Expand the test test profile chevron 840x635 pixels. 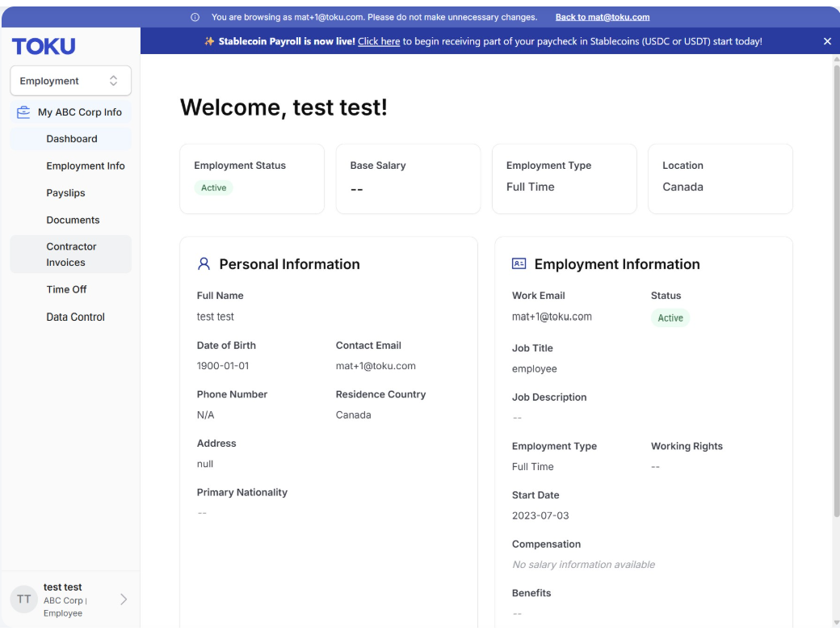[124, 599]
